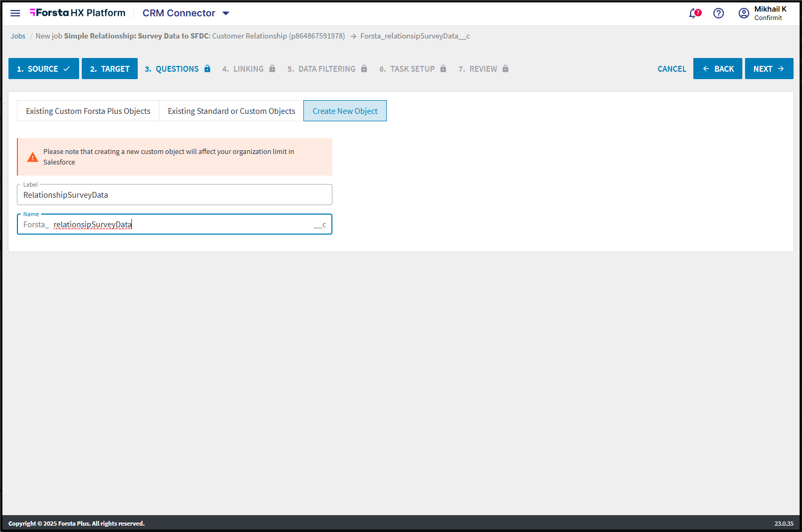Click the lock icon beside Data Filtering
The height and width of the screenshot is (532, 802).
pyautogui.click(x=364, y=69)
